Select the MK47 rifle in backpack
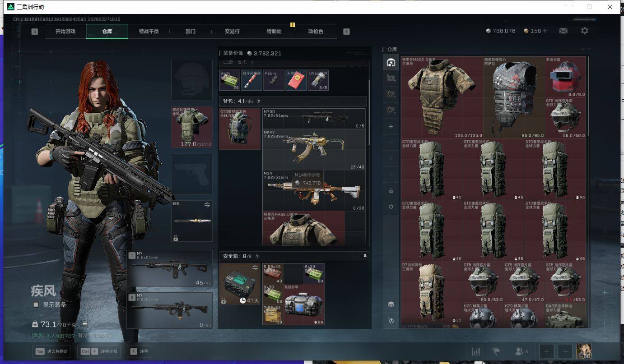The height and width of the screenshot is (364, 624). coord(314,149)
